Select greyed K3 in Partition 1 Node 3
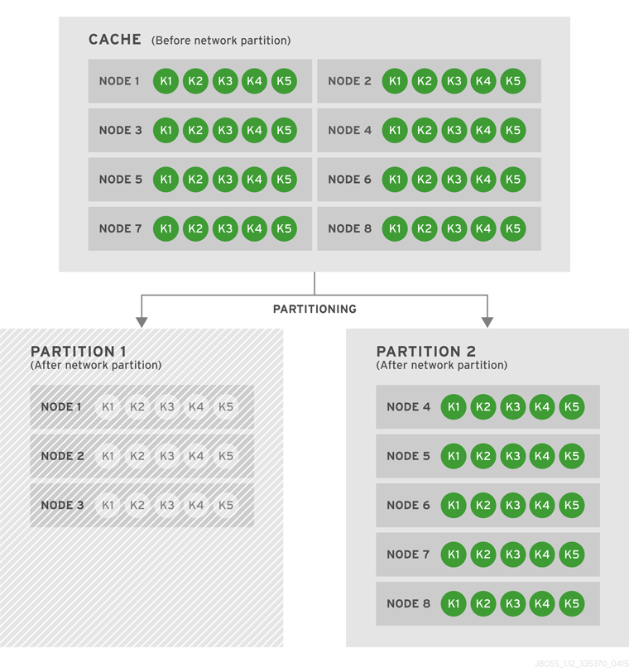Viewport: 629px width, 672px height. click(167, 506)
